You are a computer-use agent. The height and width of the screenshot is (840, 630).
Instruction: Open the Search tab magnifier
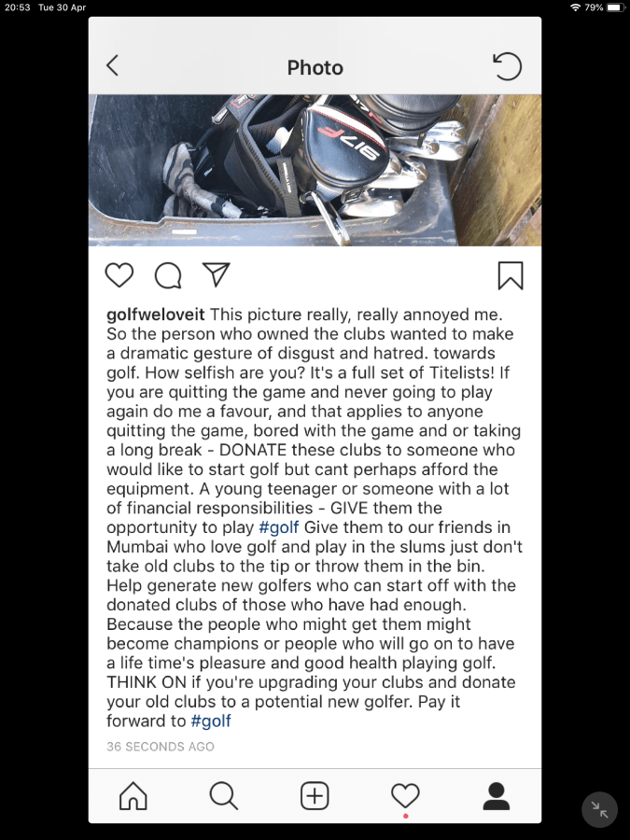223,795
